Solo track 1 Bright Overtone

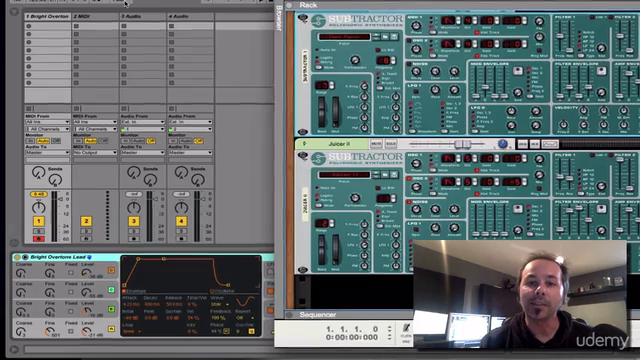click(38, 231)
